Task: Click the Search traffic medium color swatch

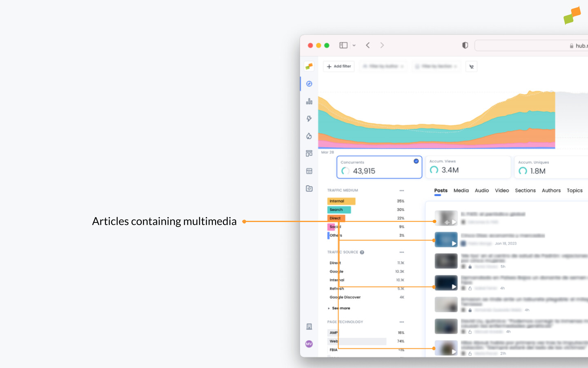Action: coord(339,209)
